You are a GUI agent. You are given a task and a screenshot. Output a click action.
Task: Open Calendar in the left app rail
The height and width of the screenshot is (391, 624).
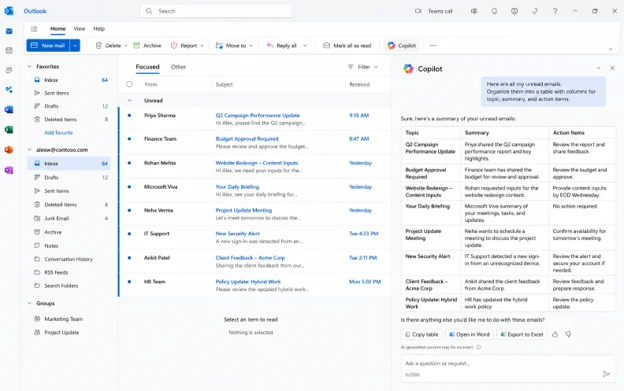(9, 51)
